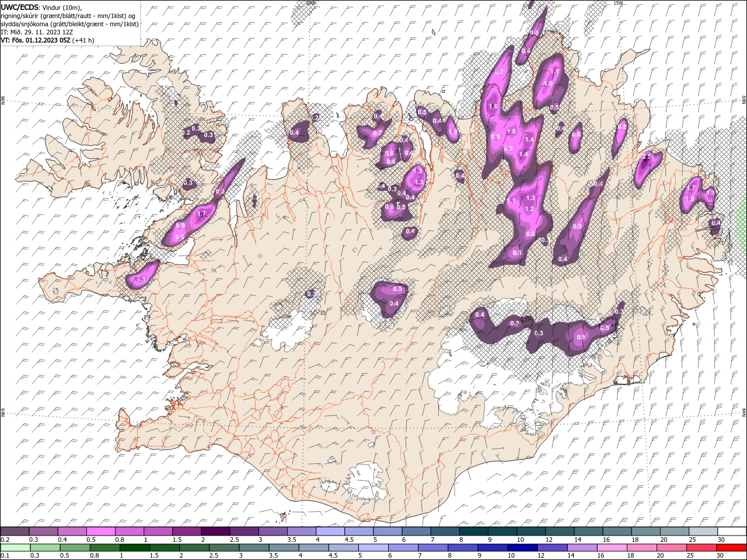Viewport: 747px width, 560px height.
Task: Pick the 0.3–0.4 mauve snow legend swatch
Action: pos(43,531)
